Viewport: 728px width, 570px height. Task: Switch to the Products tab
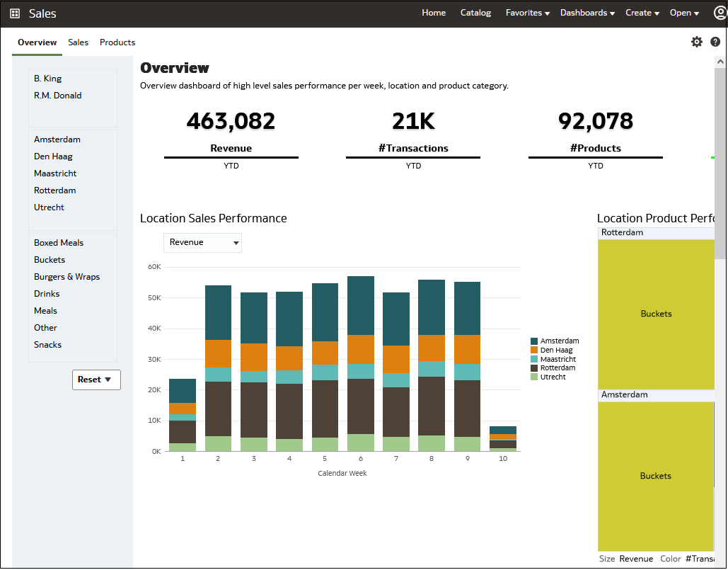click(x=117, y=42)
